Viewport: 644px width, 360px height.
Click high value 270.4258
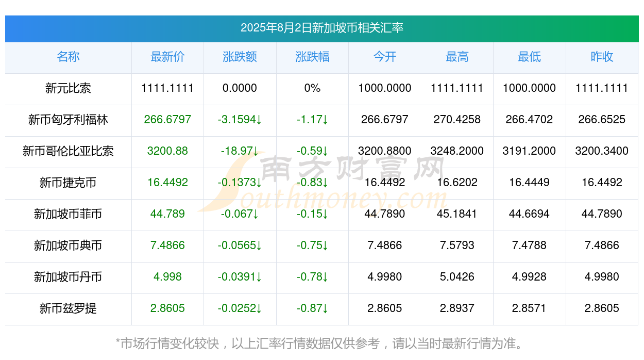pos(457,120)
